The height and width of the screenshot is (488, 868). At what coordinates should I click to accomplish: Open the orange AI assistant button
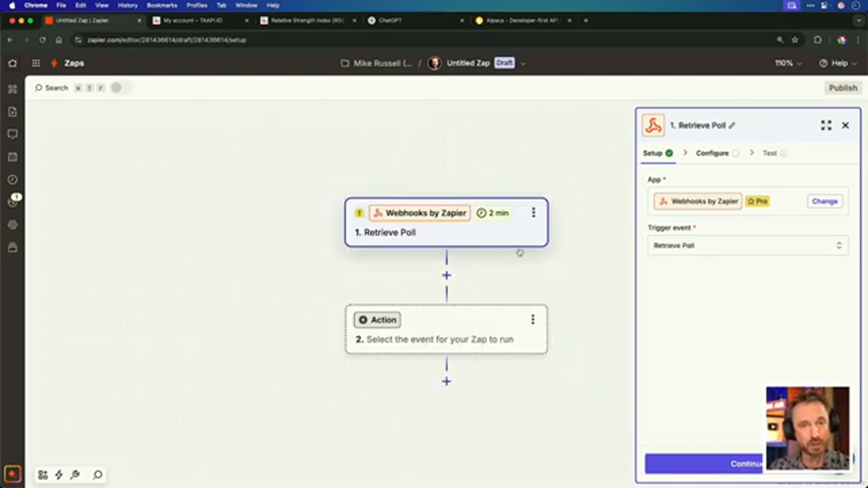click(x=12, y=474)
